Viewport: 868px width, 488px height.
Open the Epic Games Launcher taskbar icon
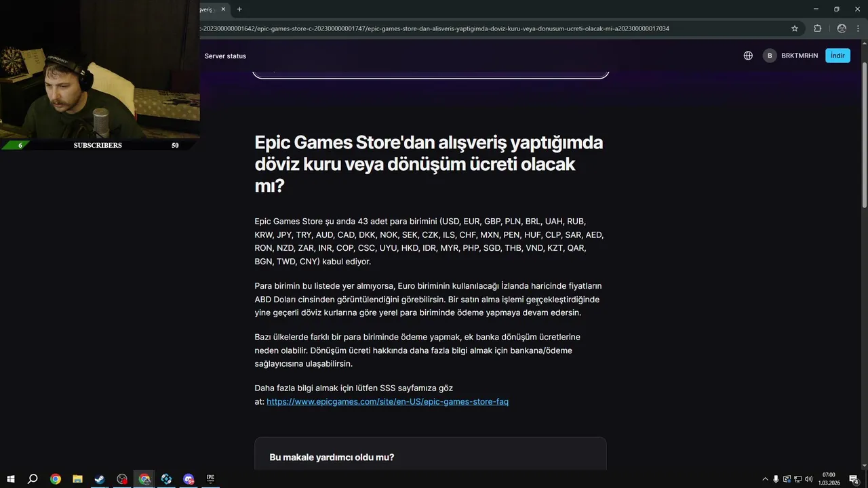pyautogui.click(x=211, y=479)
